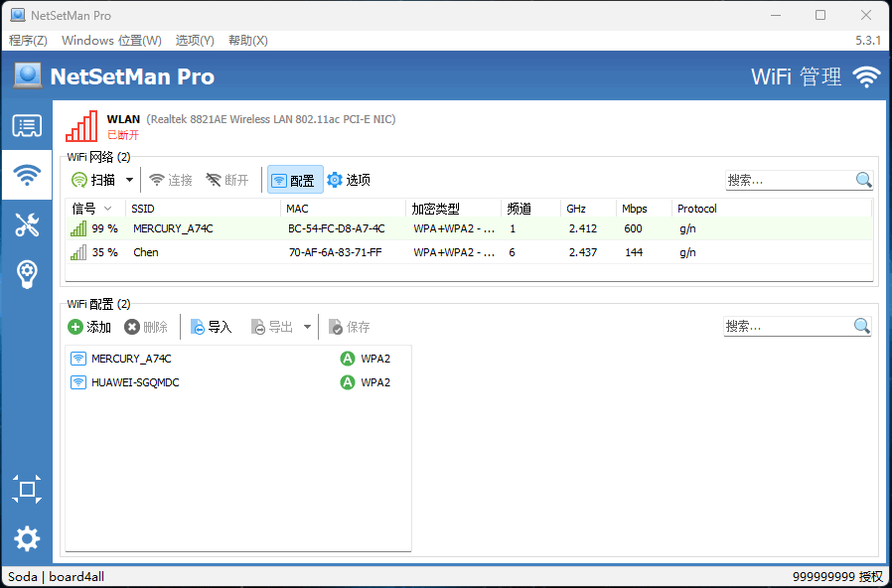Open the 程序(Z) menu
Image resolution: width=892 pixels, height=588 pixels.
28,41
